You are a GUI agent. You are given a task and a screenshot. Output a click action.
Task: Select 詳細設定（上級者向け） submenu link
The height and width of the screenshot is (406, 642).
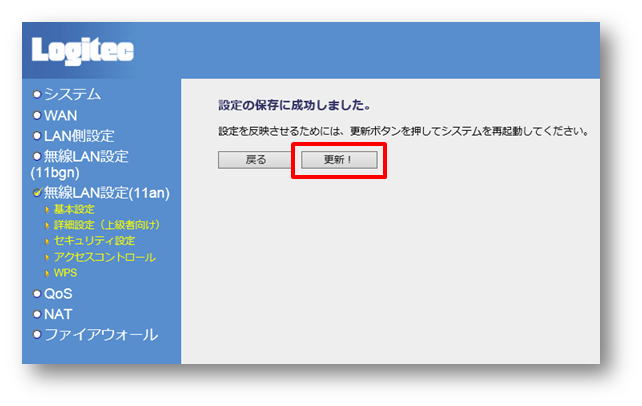(x=107, y=225)
